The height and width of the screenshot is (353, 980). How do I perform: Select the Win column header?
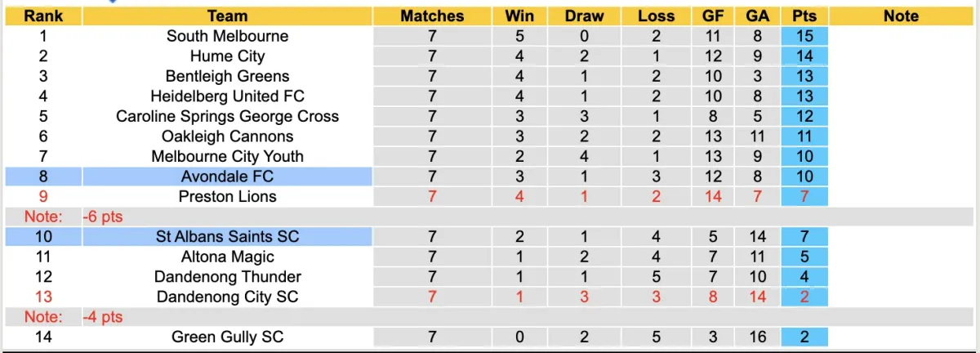[x=519, y=16]
